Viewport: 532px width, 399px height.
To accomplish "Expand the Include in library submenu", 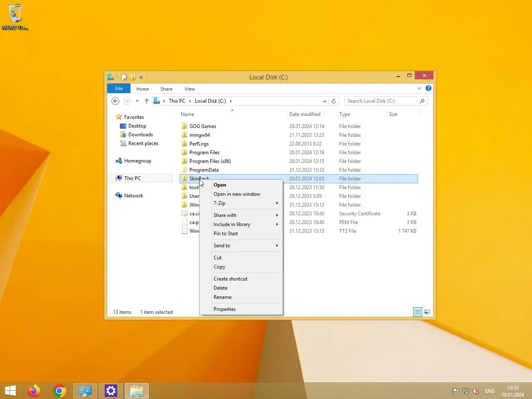I will point(241,224).
